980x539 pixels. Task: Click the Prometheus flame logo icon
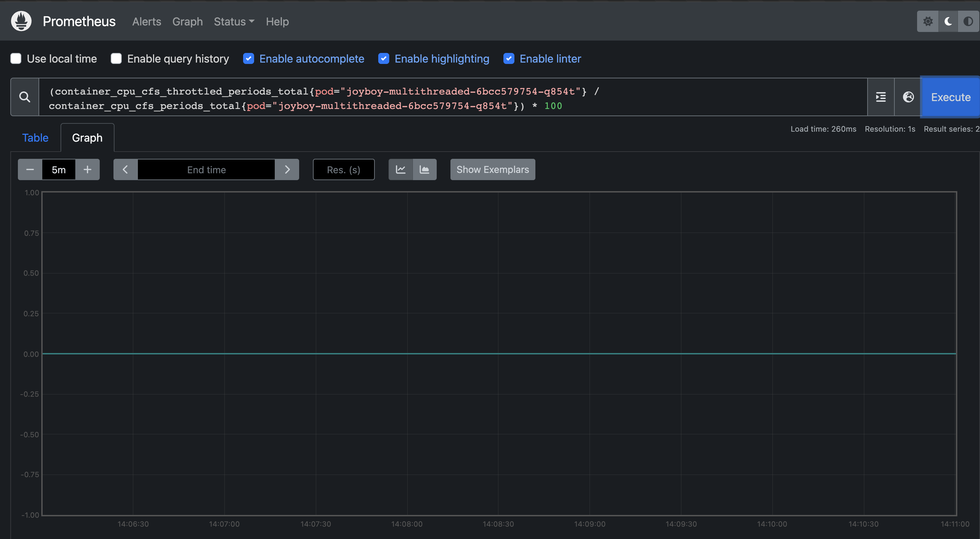21,21
